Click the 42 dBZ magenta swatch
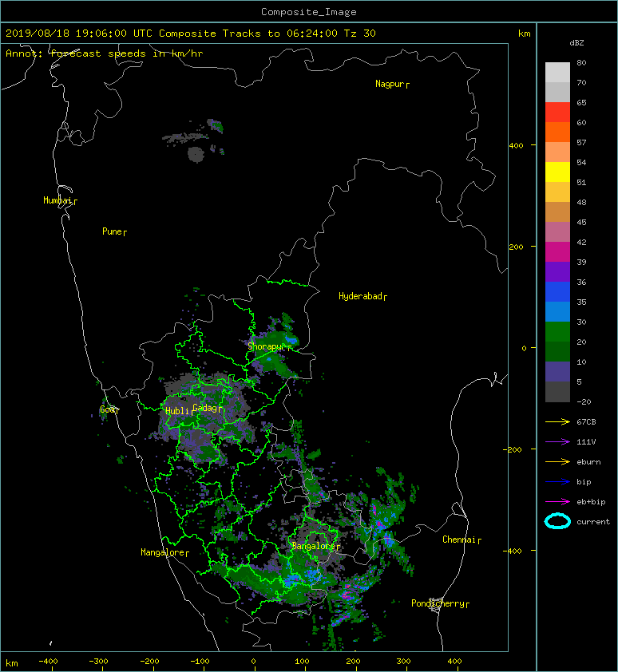 coord(557,251)
